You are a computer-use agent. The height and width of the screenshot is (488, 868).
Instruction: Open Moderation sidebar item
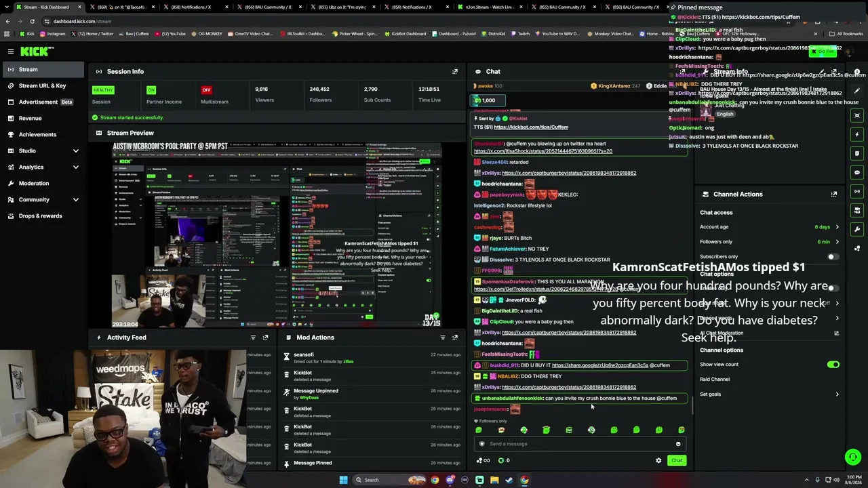(x=42, y=184)
